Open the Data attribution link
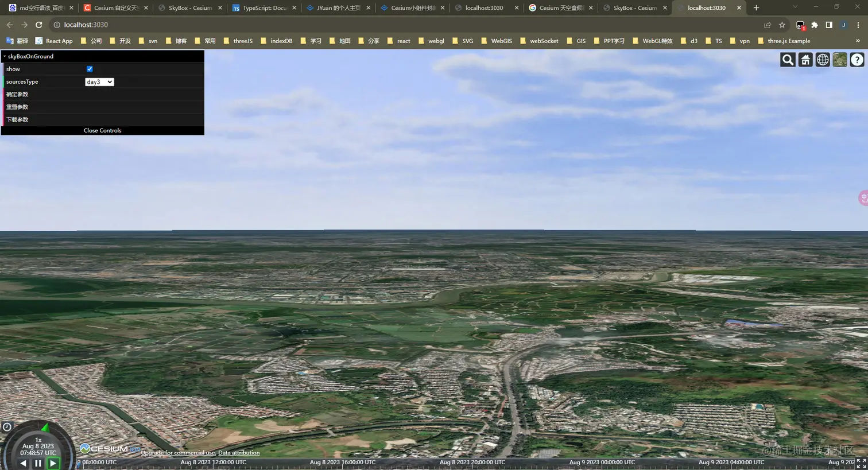This screenshot has height=470, width=868. click(x=239, y=453)
